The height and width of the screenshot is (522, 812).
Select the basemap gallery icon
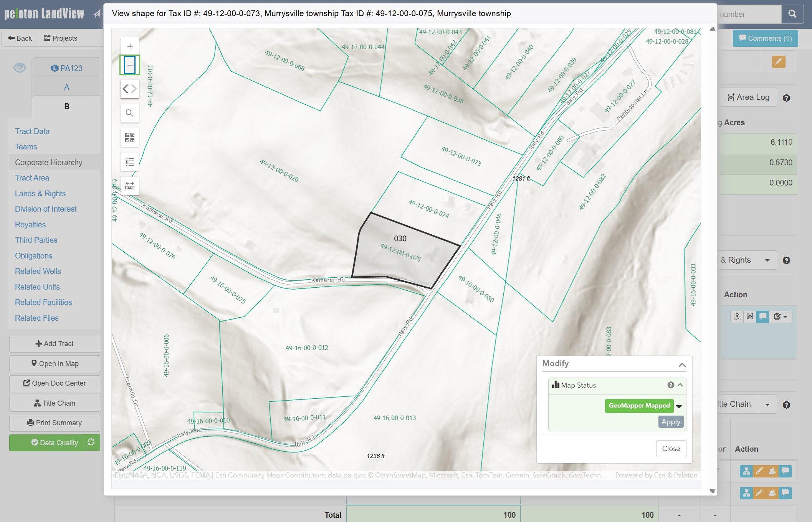coord(130,138)
